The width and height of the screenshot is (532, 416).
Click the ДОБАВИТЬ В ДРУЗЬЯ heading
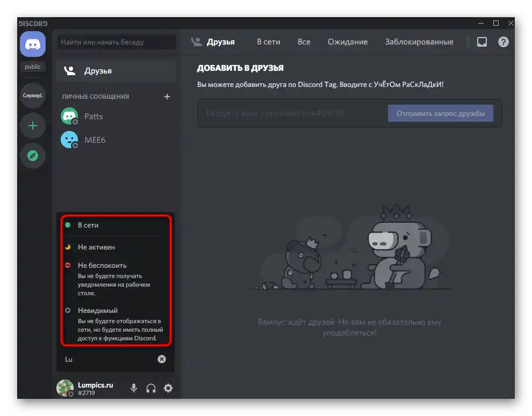click(x=240, y=68)
